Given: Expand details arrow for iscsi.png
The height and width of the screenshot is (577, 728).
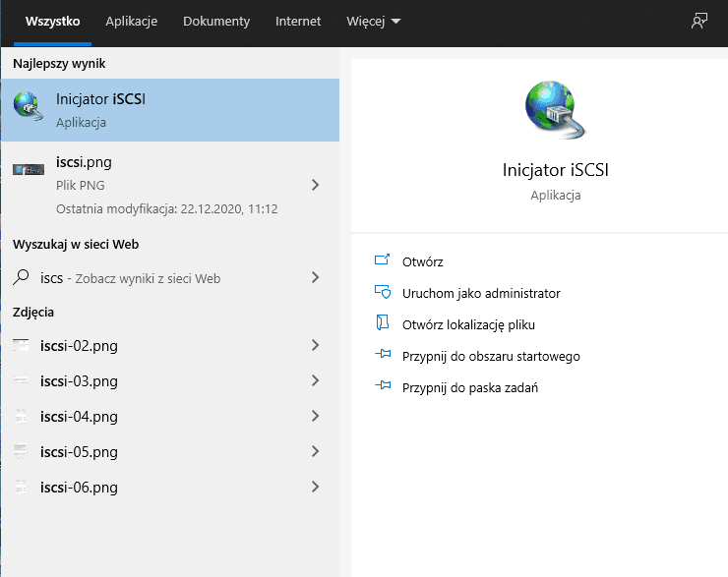Looking at the screenshot, I should pyautogui.click(x=315, y=185).
